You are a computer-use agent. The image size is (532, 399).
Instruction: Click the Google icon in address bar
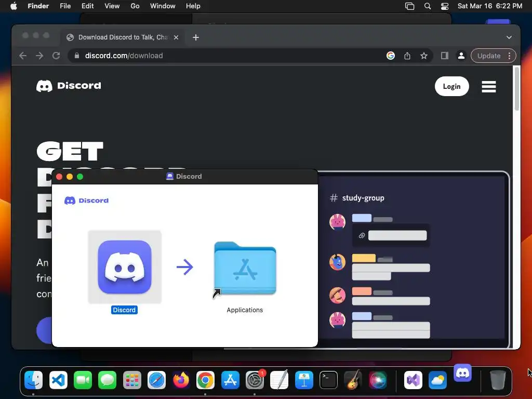point(391,56)
